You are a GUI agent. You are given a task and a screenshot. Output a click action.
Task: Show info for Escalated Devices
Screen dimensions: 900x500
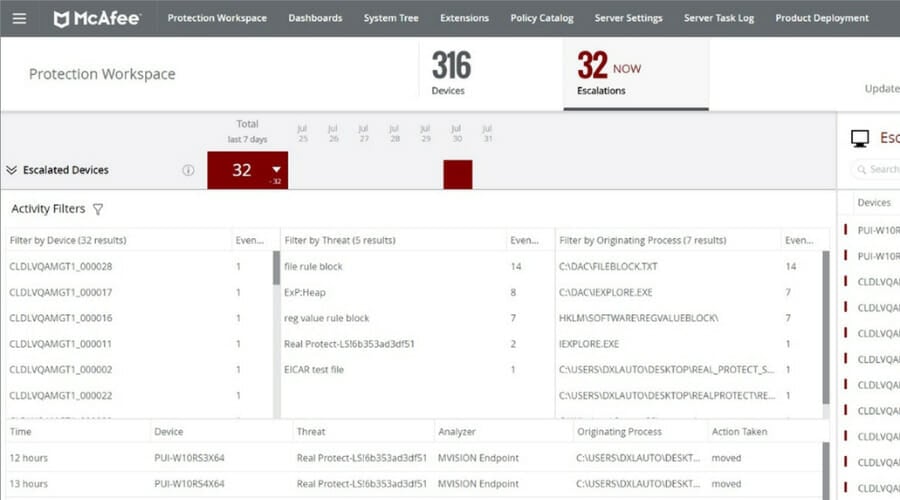pyautogui.click(x=188, y=170)
